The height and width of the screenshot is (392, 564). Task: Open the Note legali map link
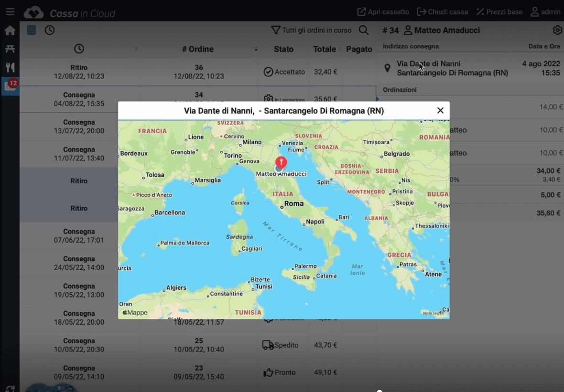click(x=433, y=313)
